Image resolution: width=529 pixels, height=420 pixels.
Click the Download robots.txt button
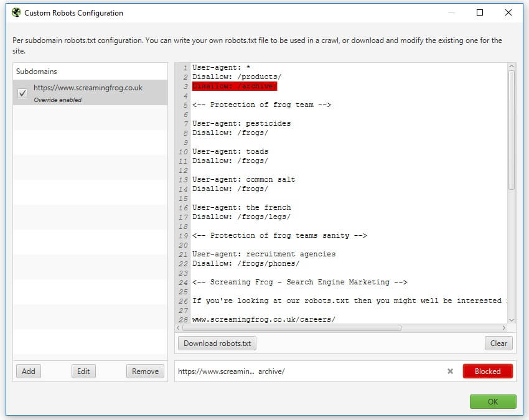[x=217, y=343]
